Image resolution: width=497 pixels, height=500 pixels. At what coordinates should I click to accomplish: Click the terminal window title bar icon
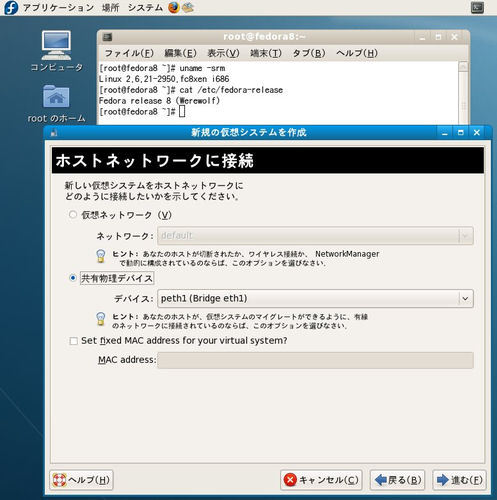point(107,37)
